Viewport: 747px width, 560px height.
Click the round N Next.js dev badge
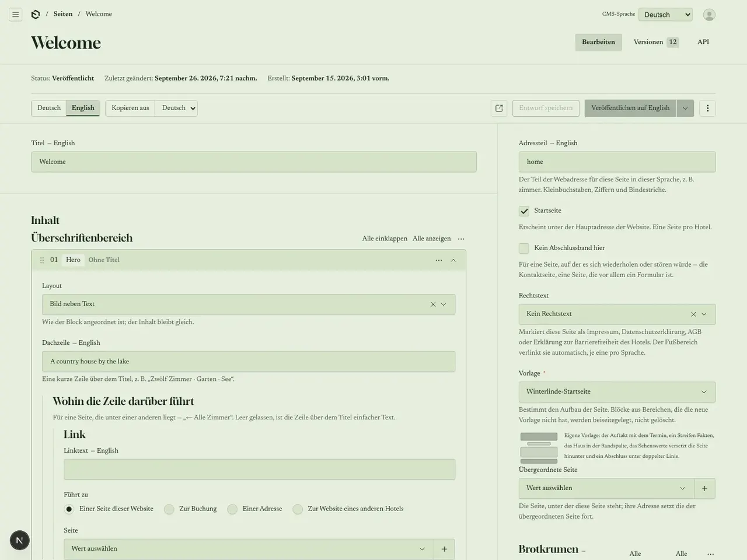tap(19, 541)
